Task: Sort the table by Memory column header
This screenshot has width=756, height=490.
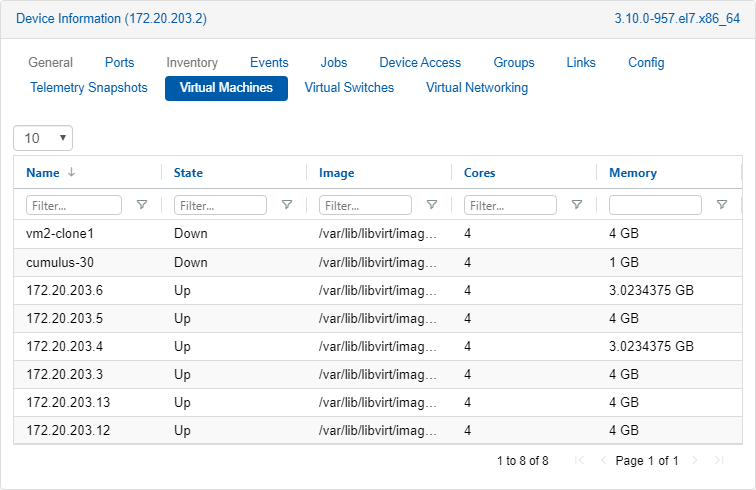Action: coord(633,173)
